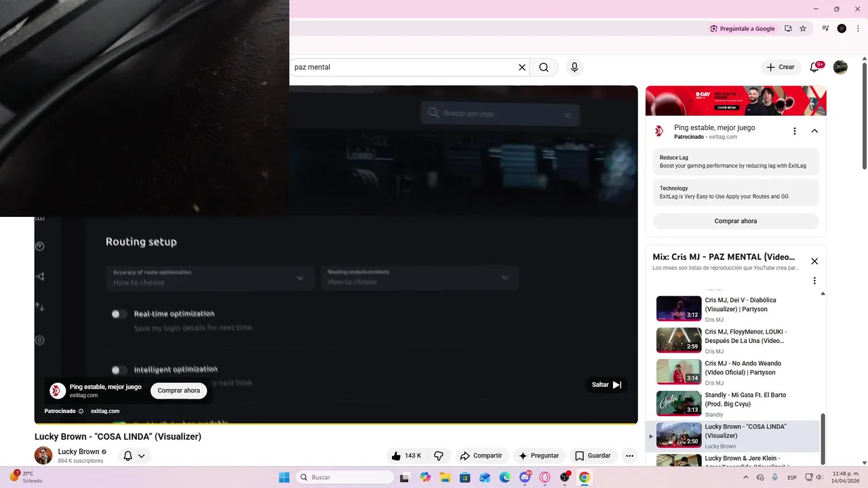Open the Chrome three-dot menu
The image size is (868, 488).
pos(859,28)
